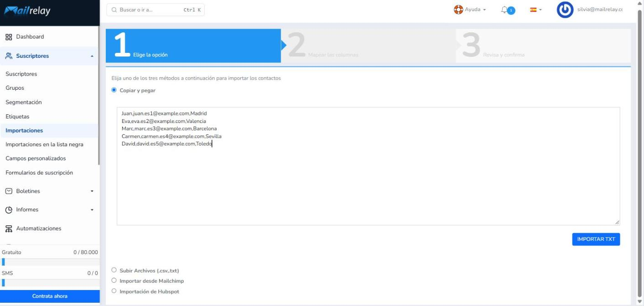The height and width of the screenshot is (306, 644).
Task: Expand the Informes menu arrow
Action: [92, 210]
